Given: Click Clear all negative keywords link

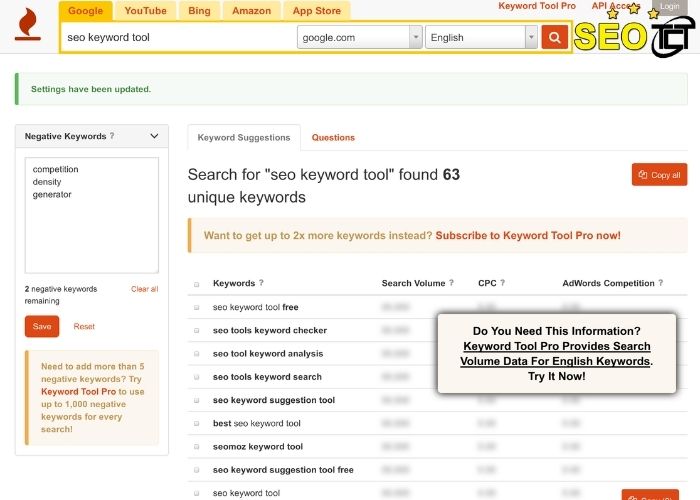Looking at the screenshot, I should coord(145,289).
